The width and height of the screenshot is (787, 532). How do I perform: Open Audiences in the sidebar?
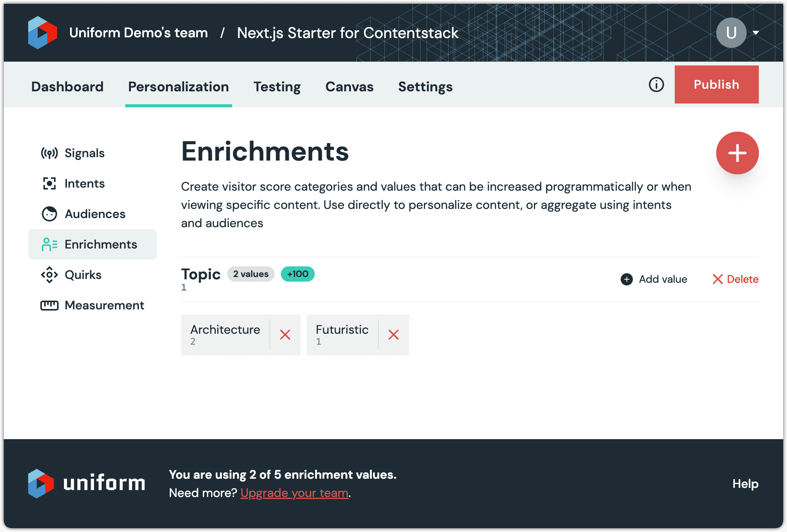pos(94,214)
